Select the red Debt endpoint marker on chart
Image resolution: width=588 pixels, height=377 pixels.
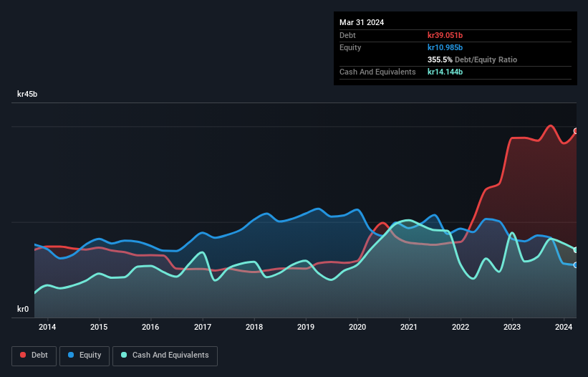576,131
